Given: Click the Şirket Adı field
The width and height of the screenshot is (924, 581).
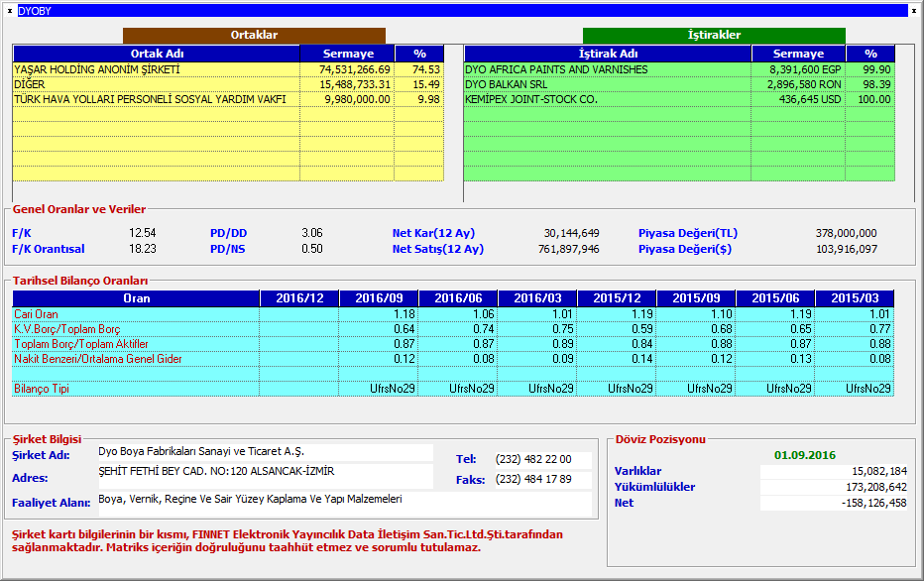Looking at the screenshot, I should [x=265, y=452].
